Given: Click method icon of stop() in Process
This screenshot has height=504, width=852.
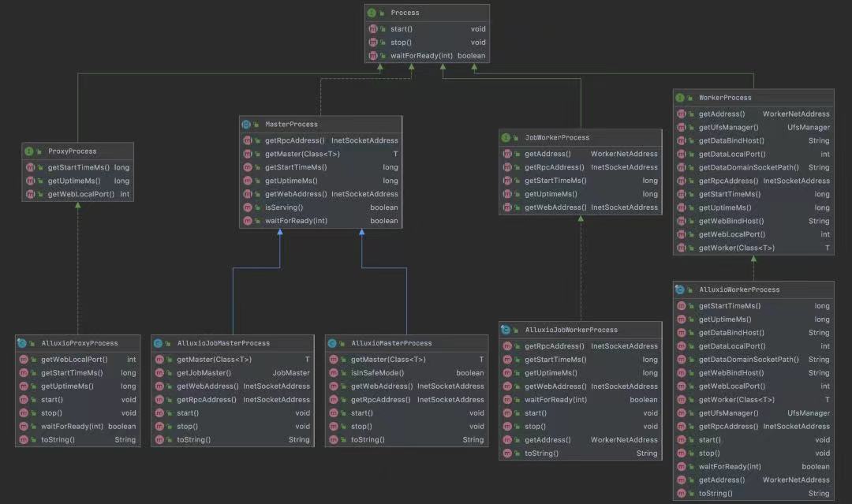Looking at the screenshot, I should coord(372,43).
